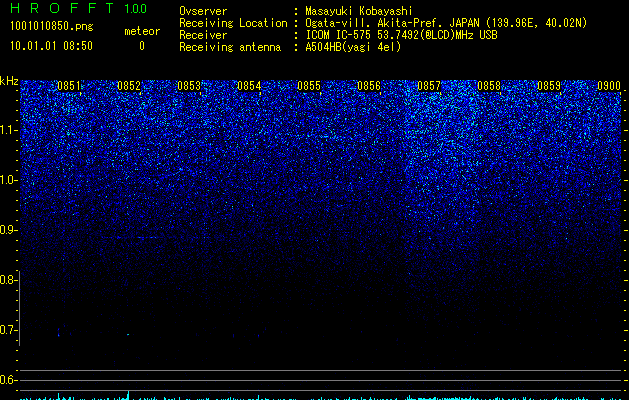Click the bright cyan signal dot near 0.7 kHz

[128, 334]
